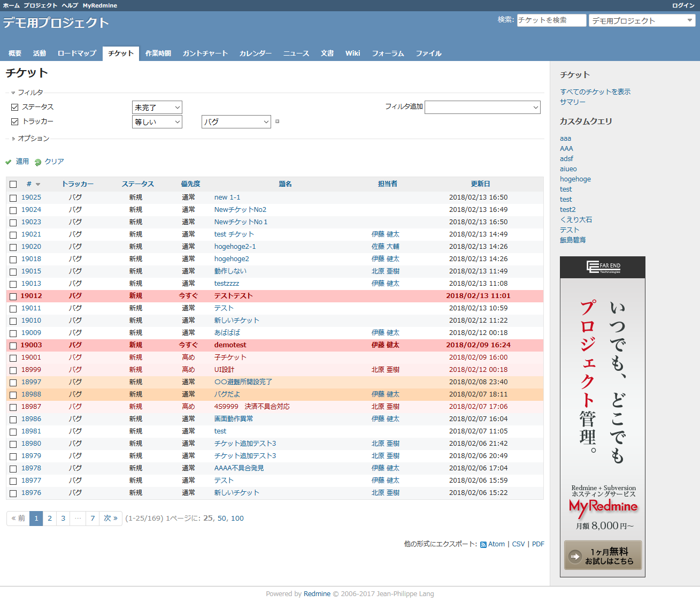Click the 適用 apply link
Image resolution: width=700 pixels, height=602 pixels.
point(22,162)
